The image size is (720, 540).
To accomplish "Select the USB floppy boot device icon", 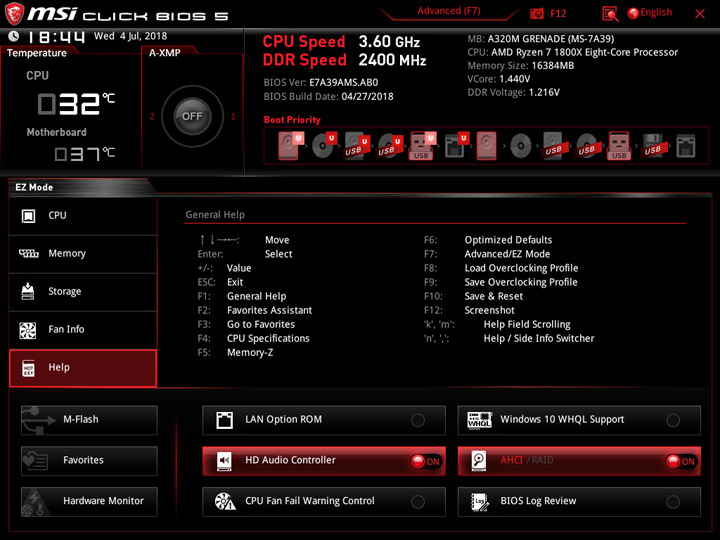I will 652,146.
